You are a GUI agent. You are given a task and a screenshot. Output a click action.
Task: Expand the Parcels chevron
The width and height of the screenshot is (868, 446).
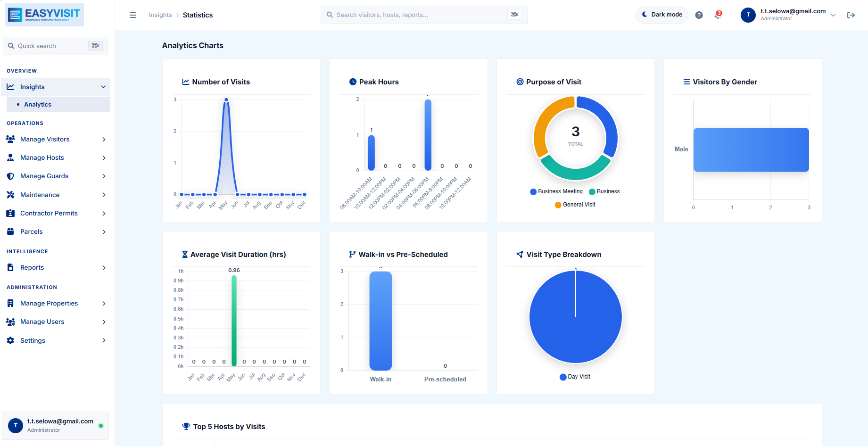coord(104,231)
